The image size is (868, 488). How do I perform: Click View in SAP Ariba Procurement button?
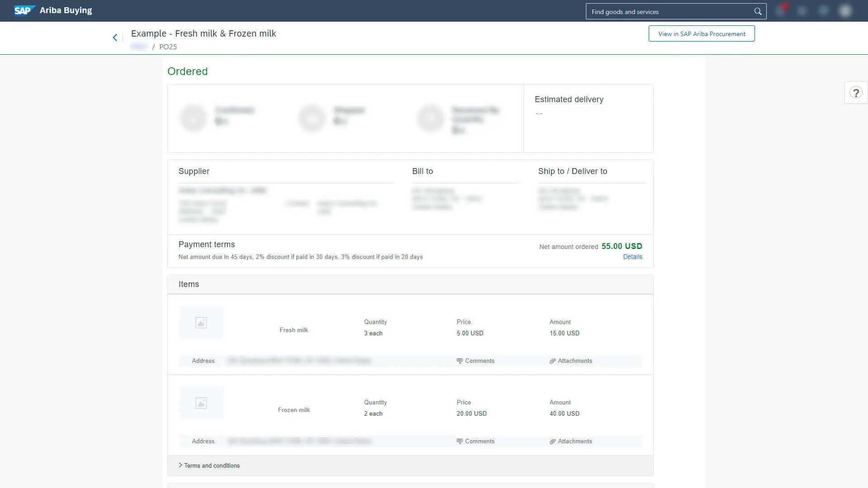[x=702, y=34]
